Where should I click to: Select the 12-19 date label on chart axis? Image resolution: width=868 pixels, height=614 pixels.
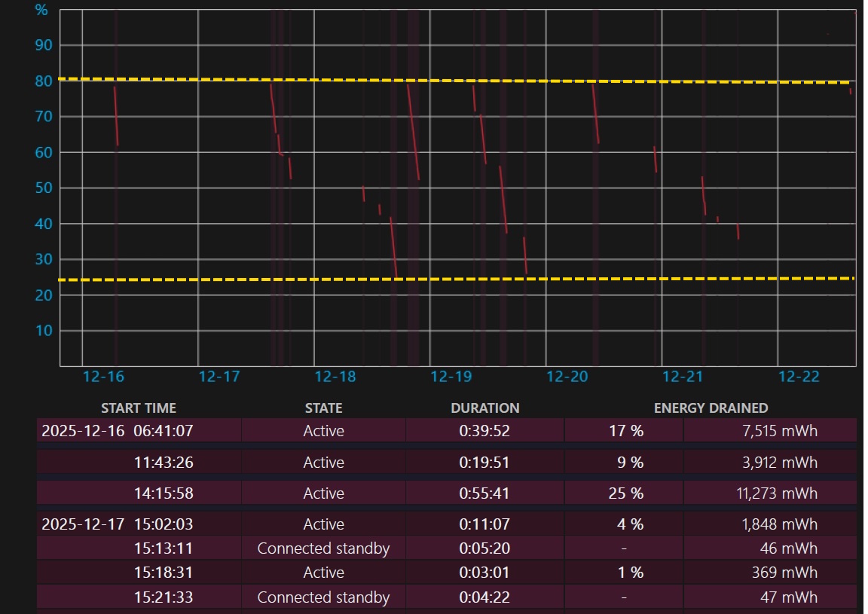click(x=451, y=377)
